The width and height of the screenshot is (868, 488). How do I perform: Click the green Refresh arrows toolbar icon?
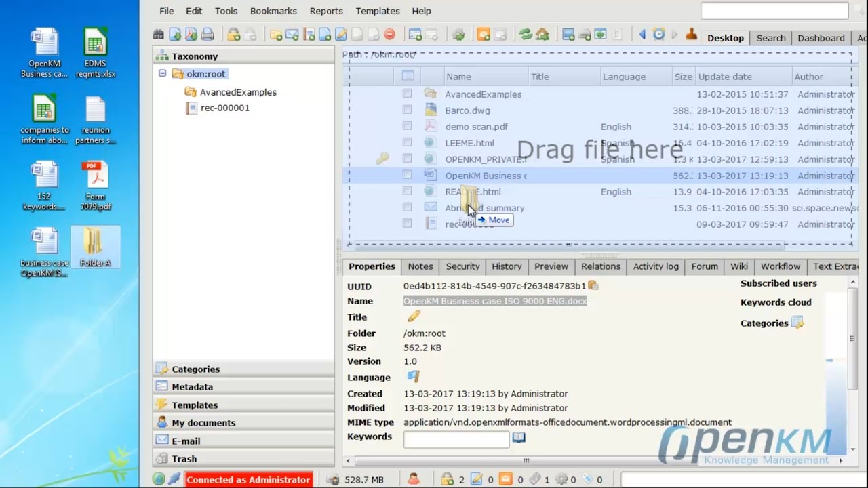[526, 34]
